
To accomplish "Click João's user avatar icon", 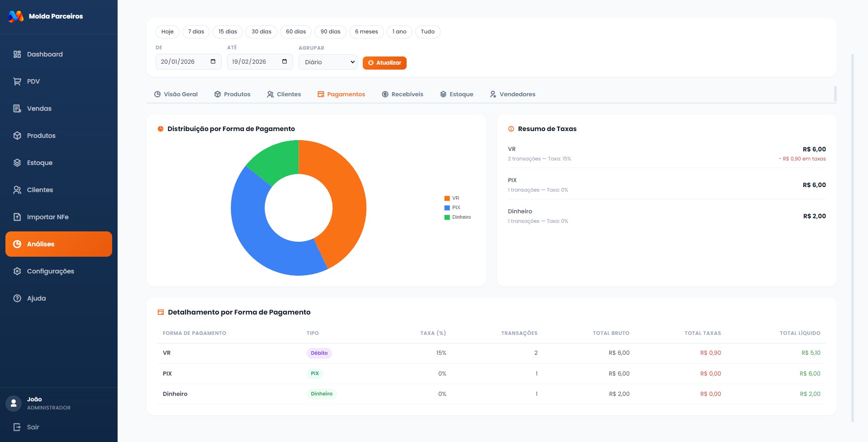I will 14,403.
